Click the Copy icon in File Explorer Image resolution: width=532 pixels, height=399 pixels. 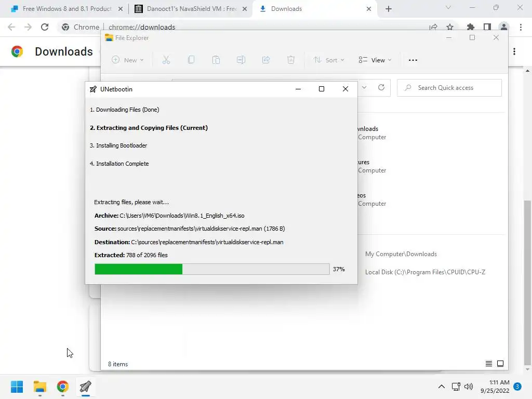tap(191, 60)
